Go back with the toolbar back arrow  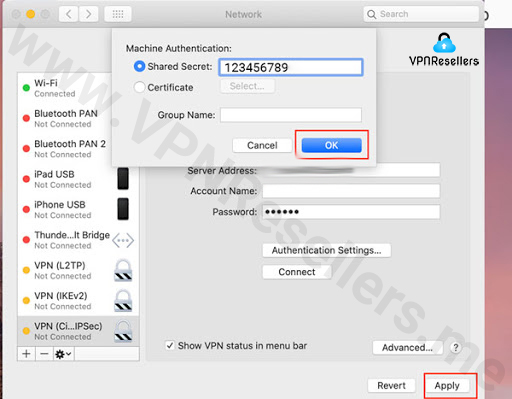pos(69,14)
